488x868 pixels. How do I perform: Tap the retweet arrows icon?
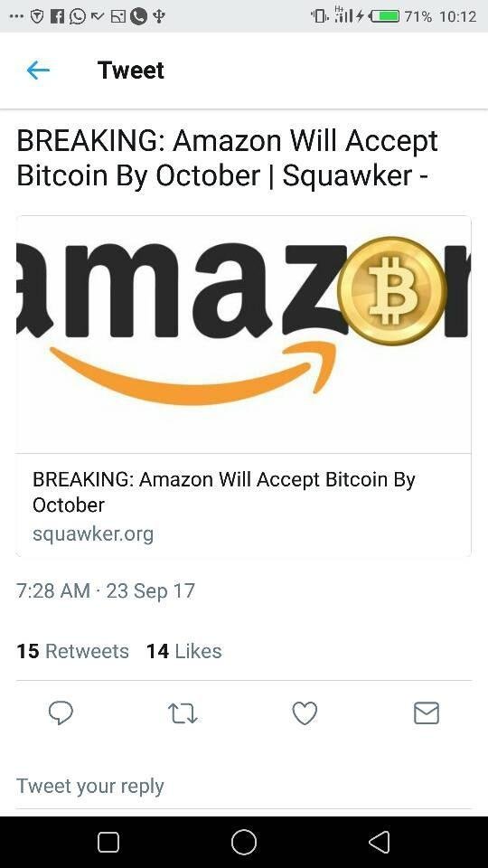[183, 713]
